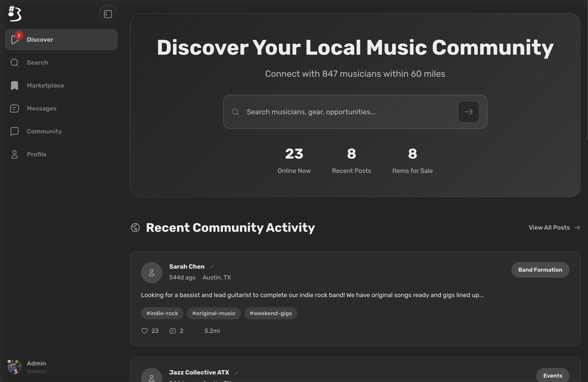Click the Community chat bubble icon
The width and height of the screenshot is (588, 382).
pos(15,131)
